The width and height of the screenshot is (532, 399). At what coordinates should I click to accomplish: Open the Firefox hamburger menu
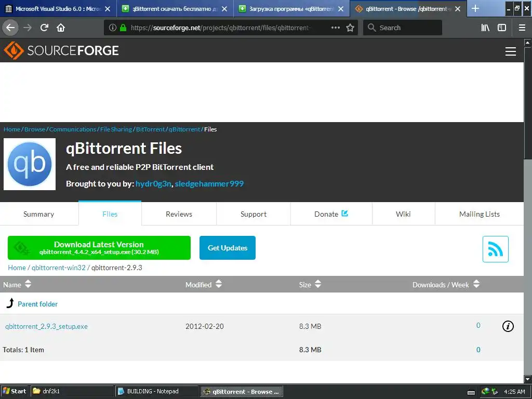pos(522,28)
